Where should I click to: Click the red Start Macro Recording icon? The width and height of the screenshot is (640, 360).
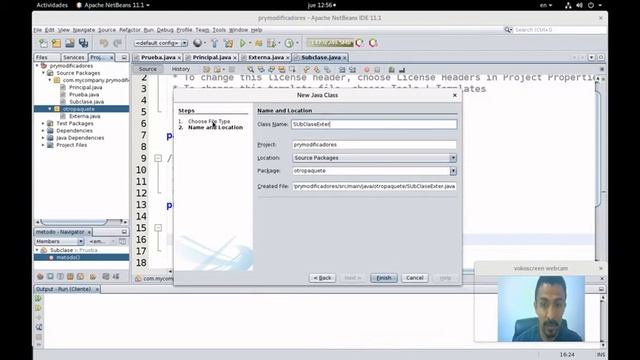pyautogui.click(x=367, y=70)
